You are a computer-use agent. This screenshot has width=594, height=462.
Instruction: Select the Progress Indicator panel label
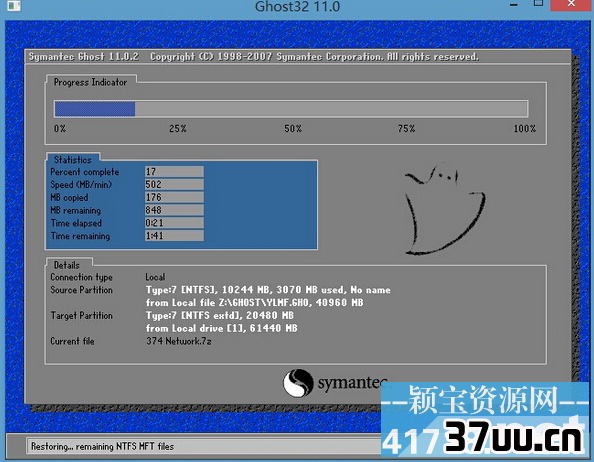pos(91,82)
